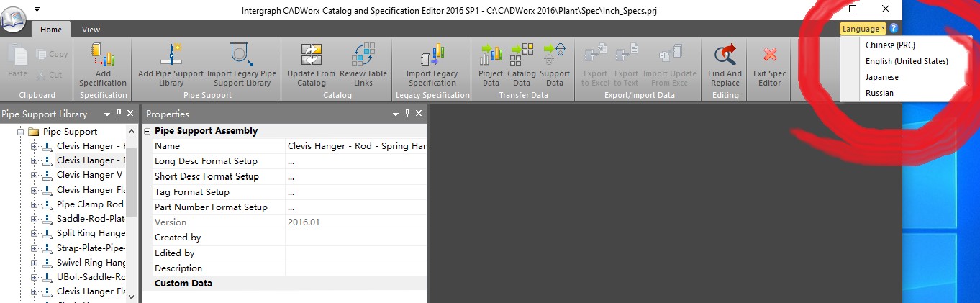Click the Long Desc Format Setup value field
The width and height of the screenshot is (980, 303).
tap(355, 161)
